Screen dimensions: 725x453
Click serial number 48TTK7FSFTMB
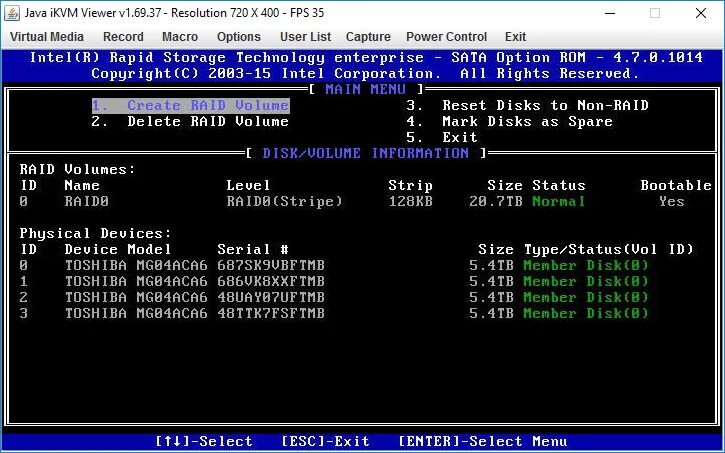(x=270, y=313)
